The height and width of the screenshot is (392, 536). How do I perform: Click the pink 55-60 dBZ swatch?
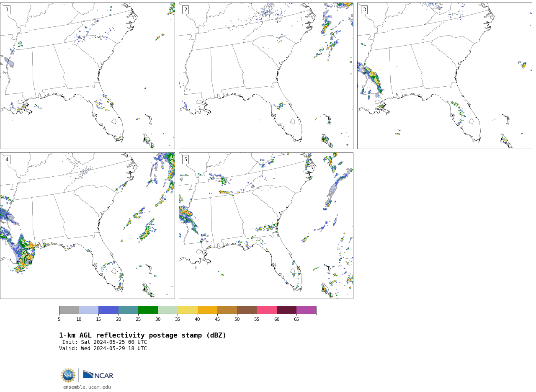pyautogui.click(x=267, y=310)
